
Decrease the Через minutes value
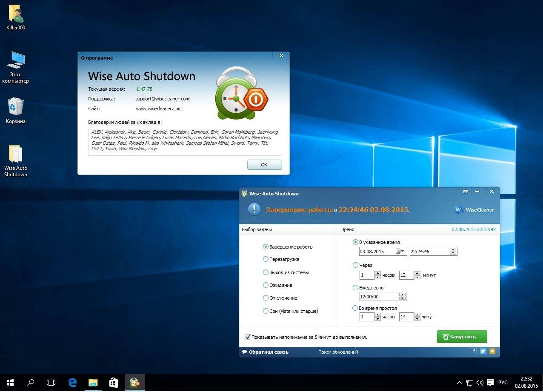coord(417,277)
